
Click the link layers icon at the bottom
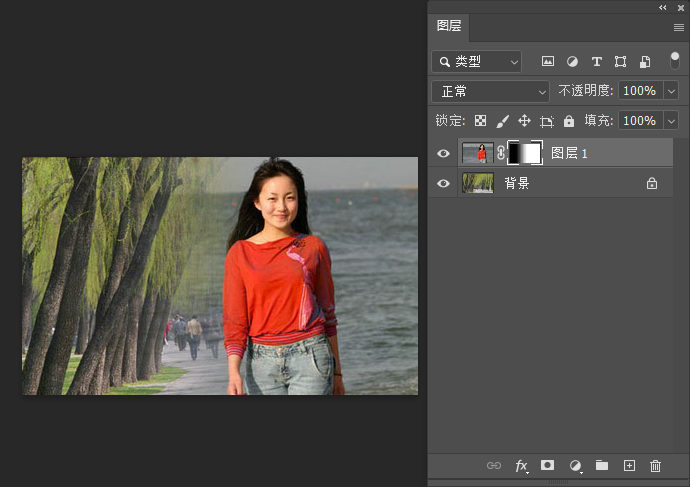tap(494, 465)
